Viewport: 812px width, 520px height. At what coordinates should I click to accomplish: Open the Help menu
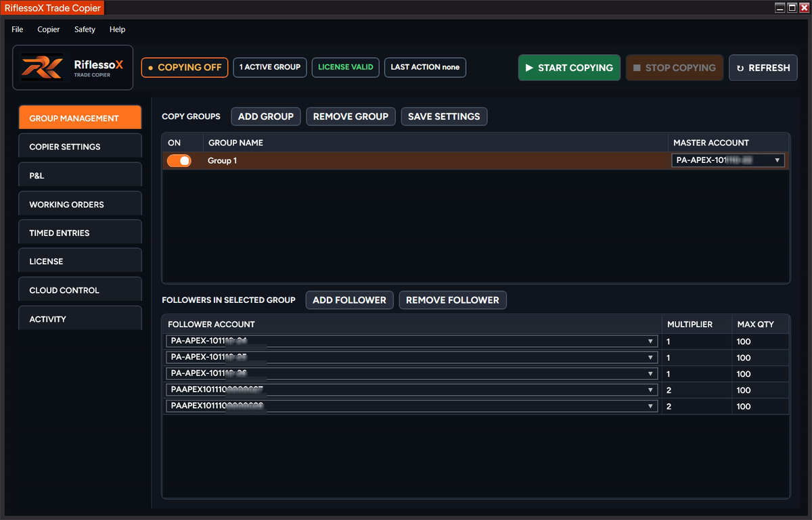[118, 30]
